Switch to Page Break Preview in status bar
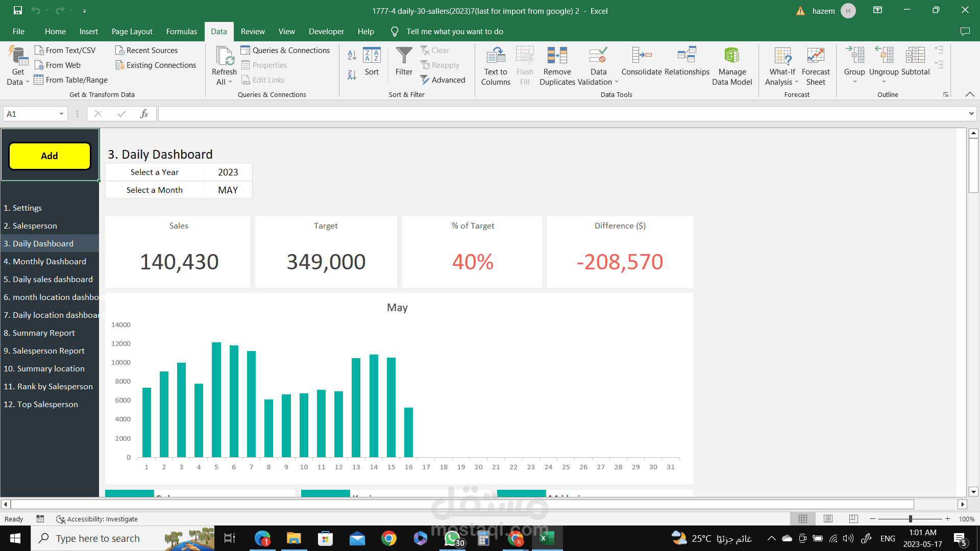The width and height of the screenshot is (980, 551). click(x=853, y=519)
